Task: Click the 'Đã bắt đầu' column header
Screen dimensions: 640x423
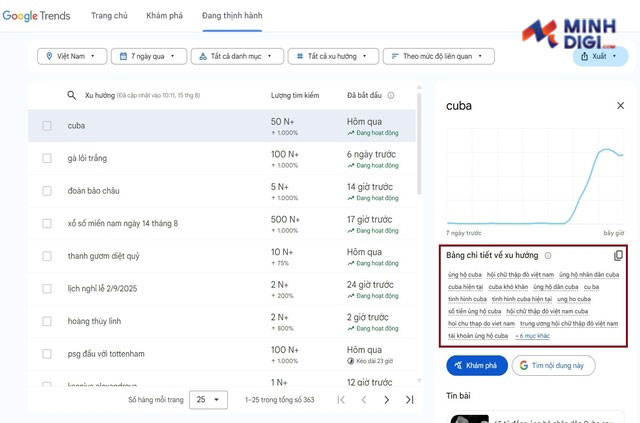Action: click(364, 96)
